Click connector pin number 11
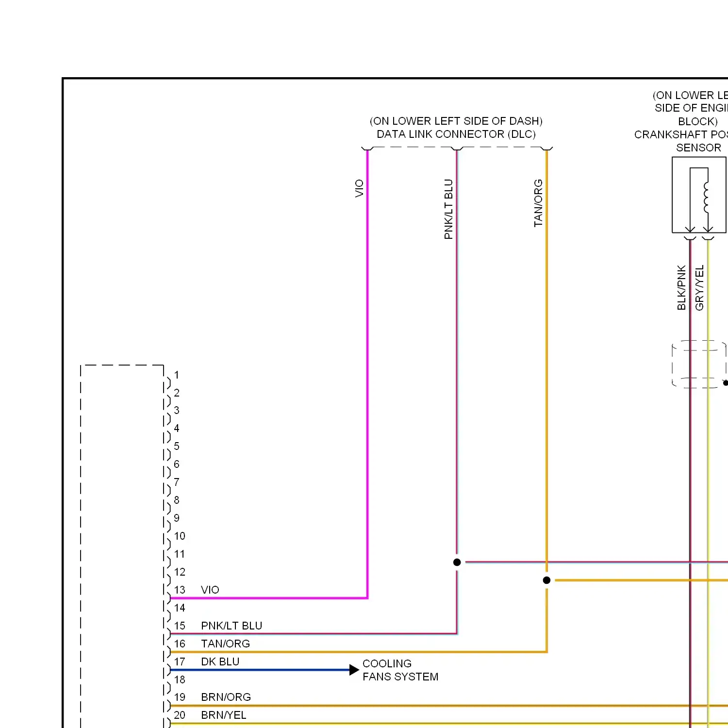The width and height of the screenshot is (728, 728). pyautogui.click(x=180, y=554)
